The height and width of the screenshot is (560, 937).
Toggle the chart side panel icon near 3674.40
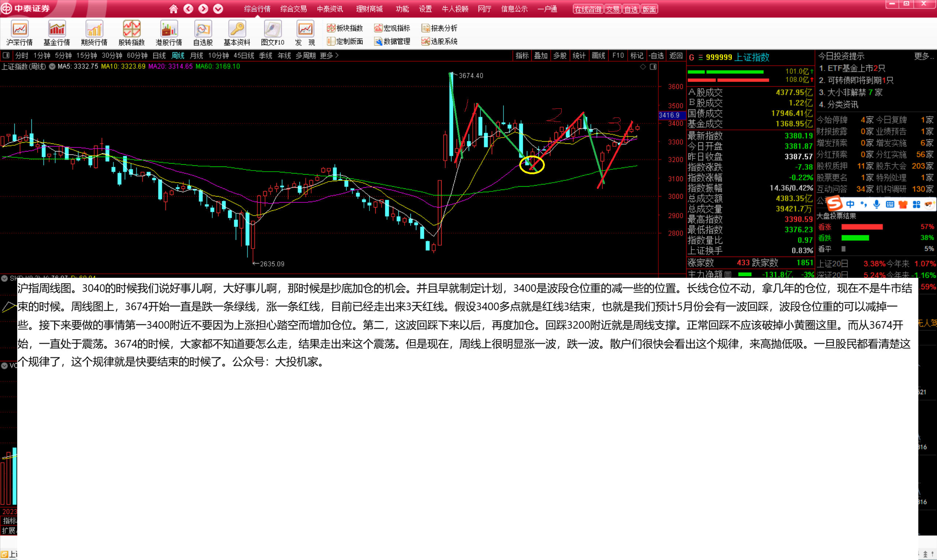coord(653,67)
